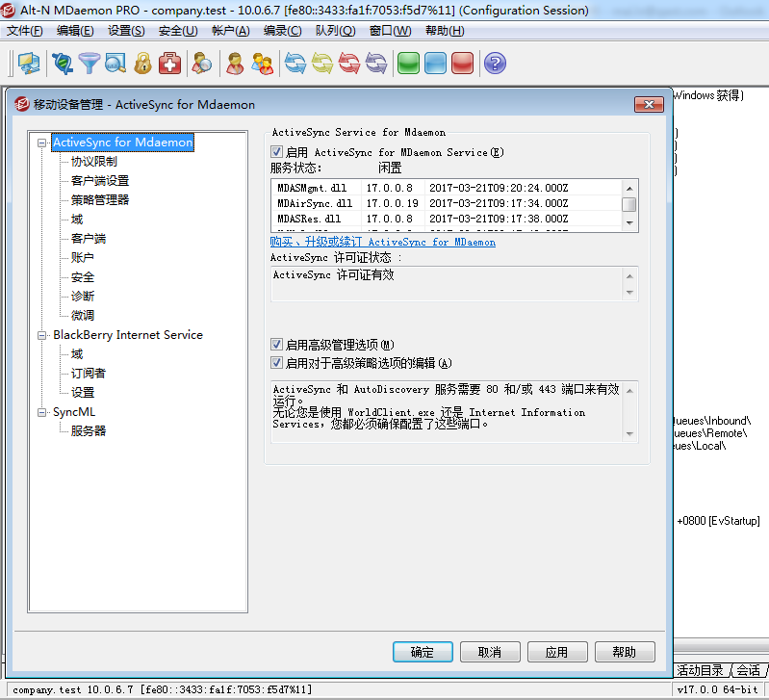
Task: Collapse the BlackBerry Internet Service tree node
Action: 42,335
